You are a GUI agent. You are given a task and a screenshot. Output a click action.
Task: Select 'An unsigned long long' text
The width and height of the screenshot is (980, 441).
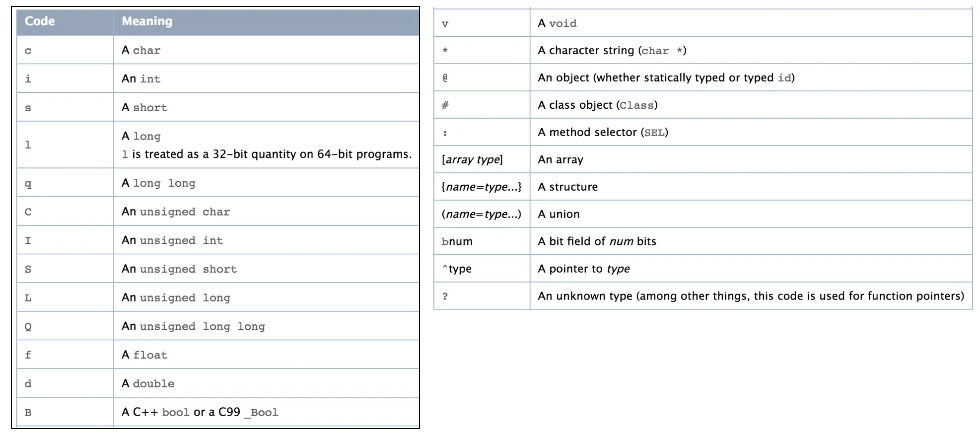(x=193, y=326)
